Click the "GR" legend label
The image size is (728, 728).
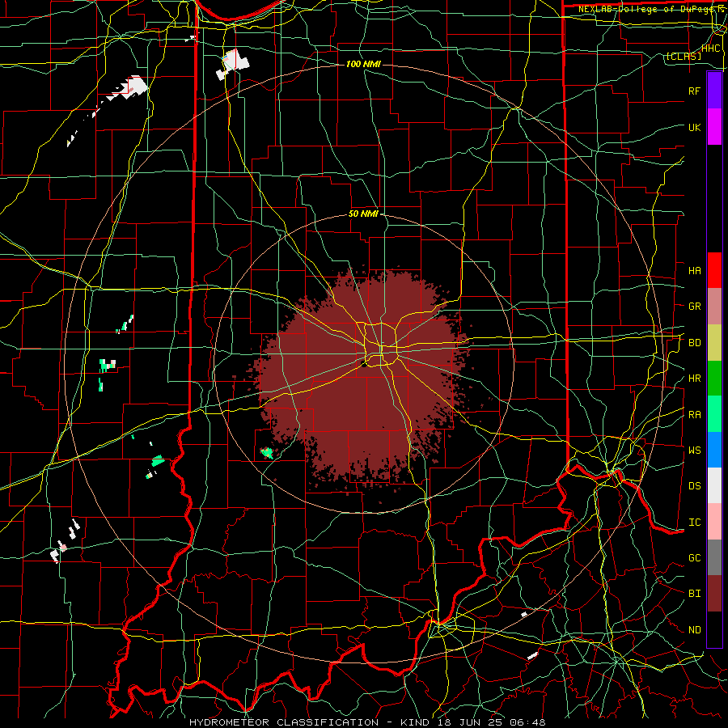click(694, 307)
